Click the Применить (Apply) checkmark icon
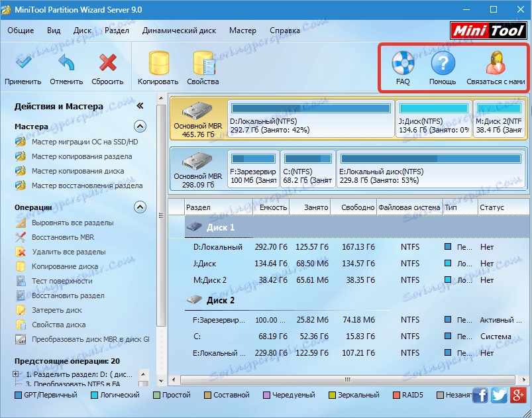This screenshot has width=532, height=418. [23, 62]
